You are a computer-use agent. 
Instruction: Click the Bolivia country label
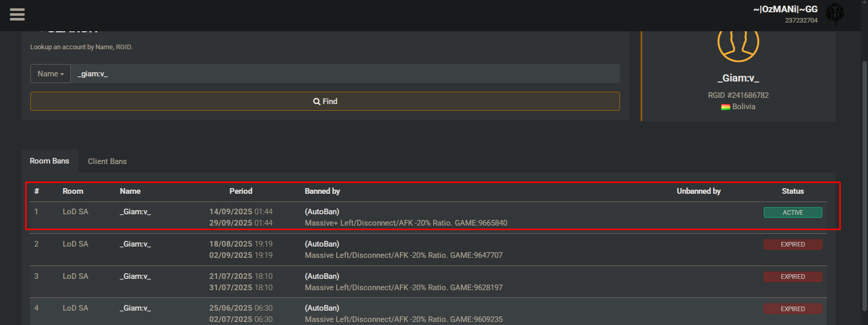pyautogui.click(x=744, y=107)
